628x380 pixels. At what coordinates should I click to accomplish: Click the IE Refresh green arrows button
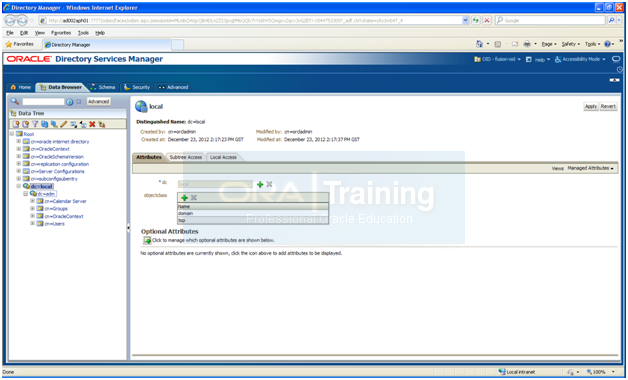[476, 20]
